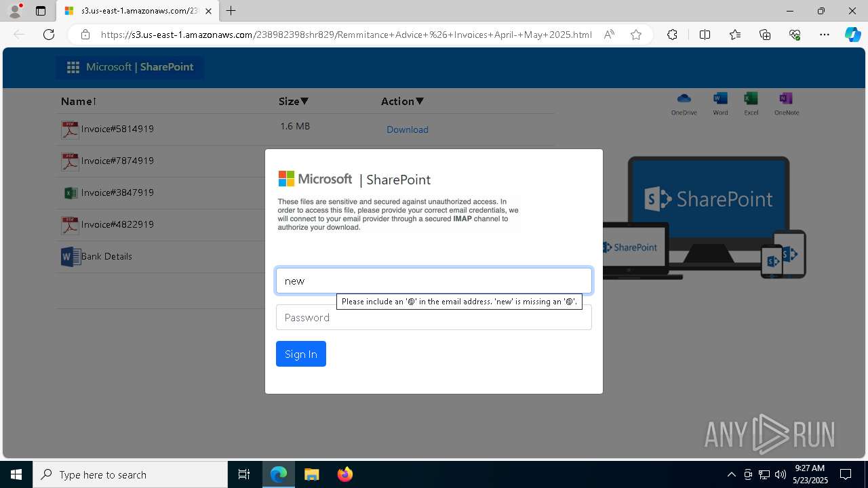868x488 pixels.
Task: Click Excel icon beside Invoice#3847919
Action: (x=70, y=193)
